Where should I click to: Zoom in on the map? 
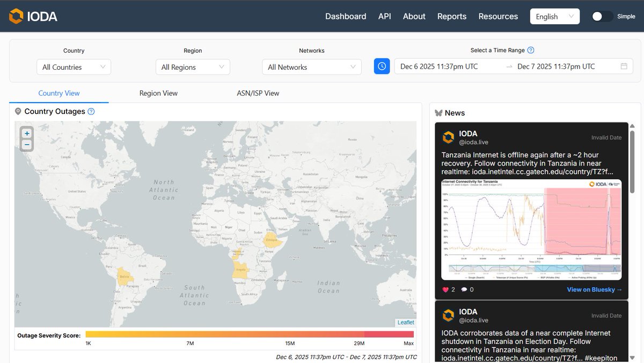[27, 133]
